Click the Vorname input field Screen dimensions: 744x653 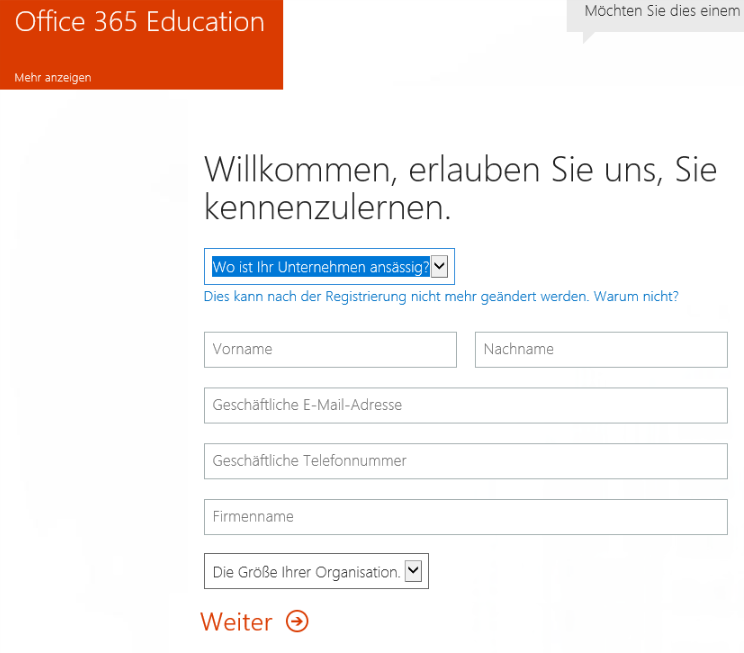330,350
